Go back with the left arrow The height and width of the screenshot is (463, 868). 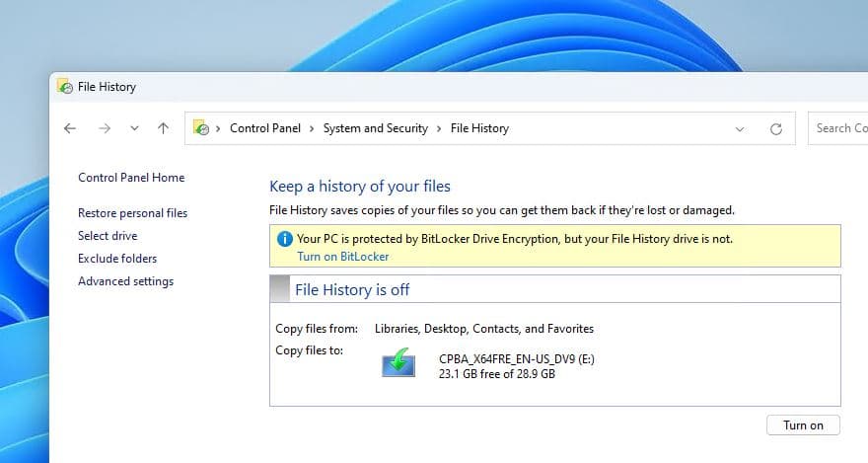click(70, 128)
